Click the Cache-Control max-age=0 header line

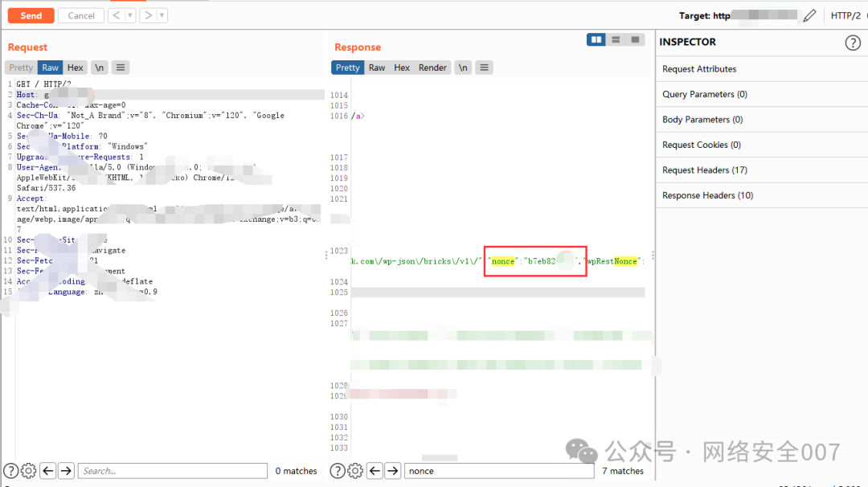(x=71, y=105)
